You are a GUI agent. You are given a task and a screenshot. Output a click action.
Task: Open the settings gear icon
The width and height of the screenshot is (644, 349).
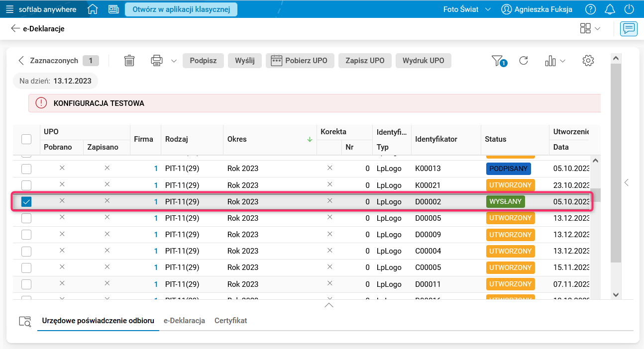point(588,61)
